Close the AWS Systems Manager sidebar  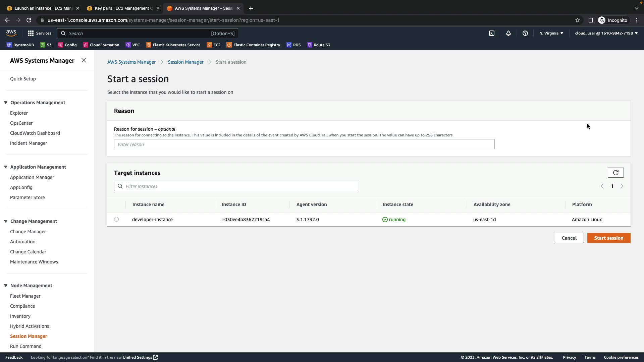click(84, 60)
